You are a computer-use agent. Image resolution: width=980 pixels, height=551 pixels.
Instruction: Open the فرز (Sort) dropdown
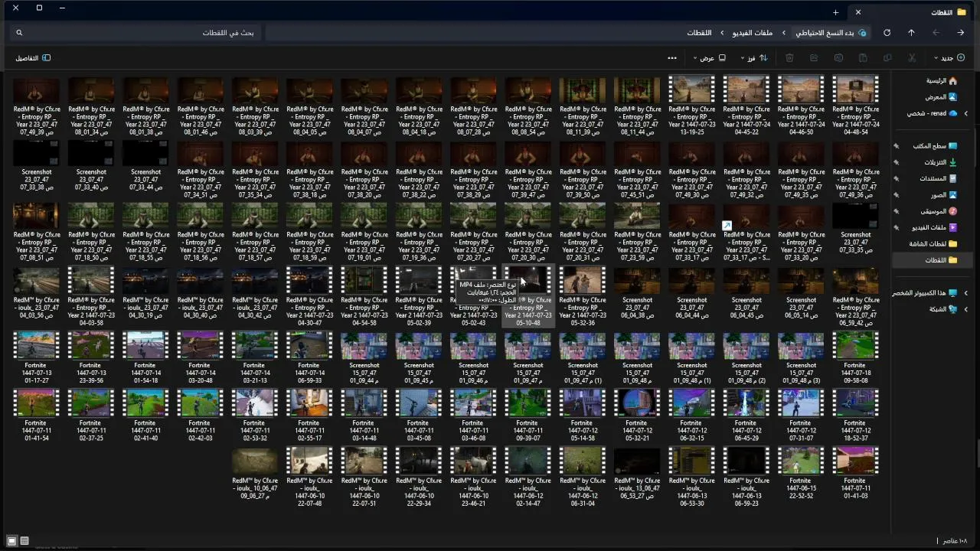point(754,58)
